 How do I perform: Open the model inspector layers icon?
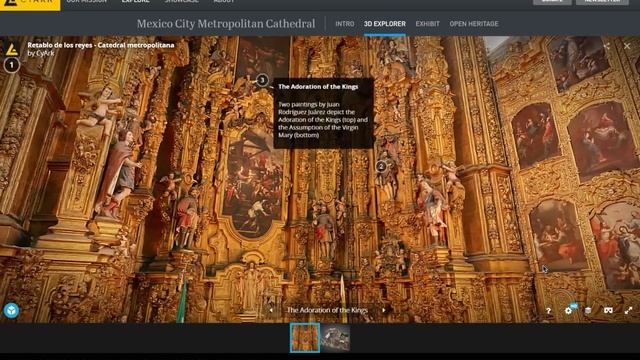pos(588,311)
